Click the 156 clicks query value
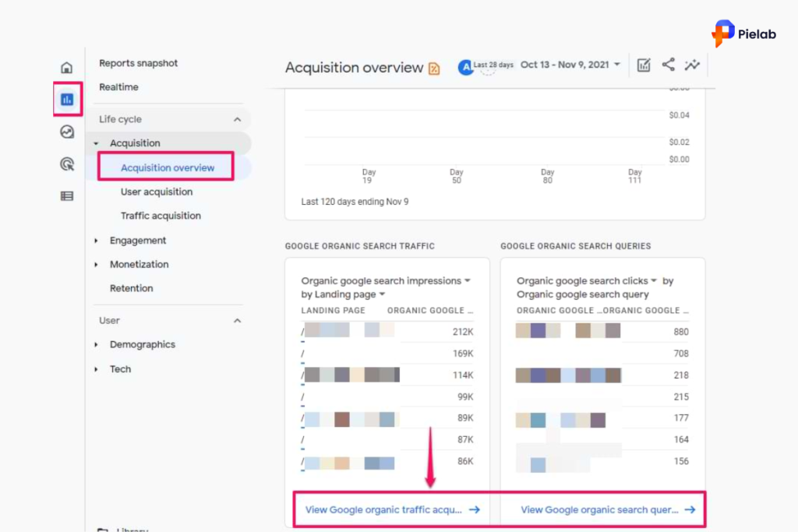 681,461
